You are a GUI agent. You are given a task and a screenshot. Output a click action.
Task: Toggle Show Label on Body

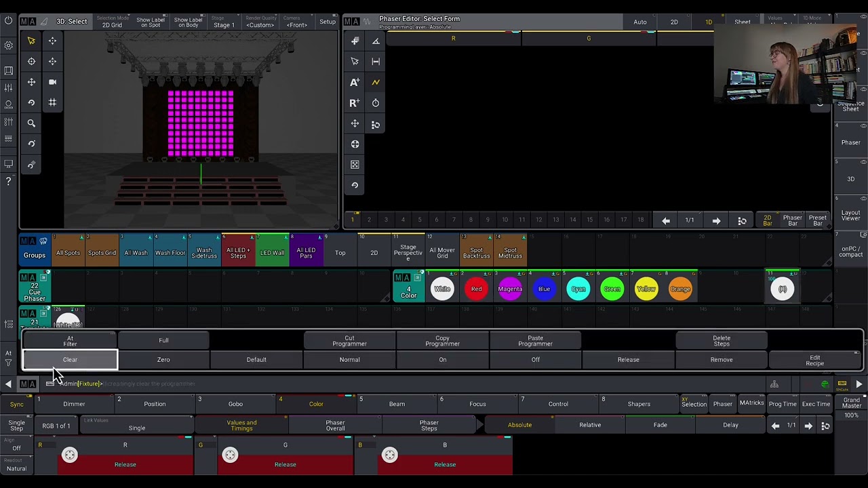pyautogui.click(x=188, y=22)
